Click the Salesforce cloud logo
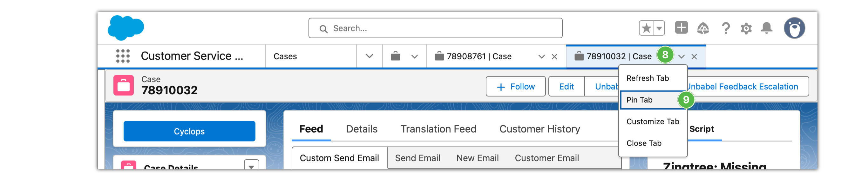868x180 pixels. pyautogui.click(x=126, y=28)
